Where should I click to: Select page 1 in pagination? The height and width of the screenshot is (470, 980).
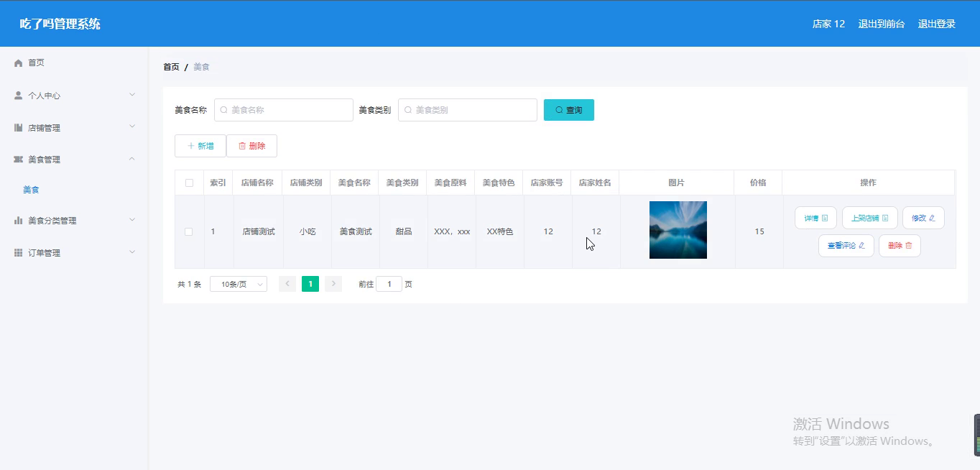point(310,284)
